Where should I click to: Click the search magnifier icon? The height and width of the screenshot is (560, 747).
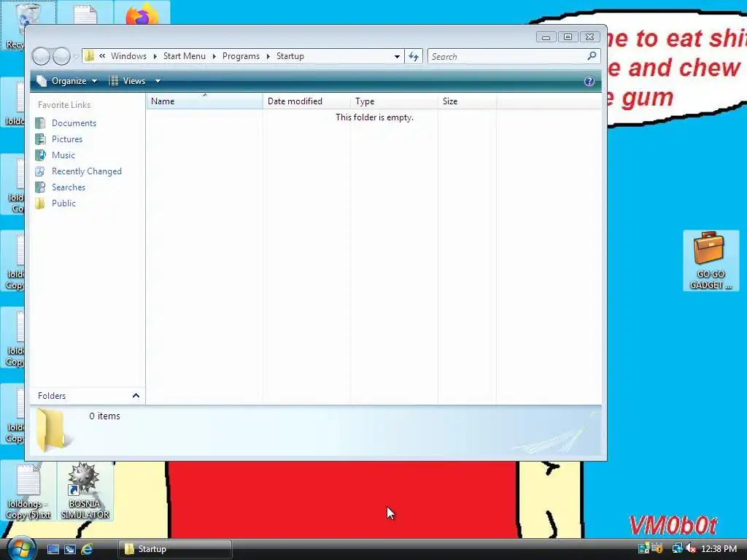coord(592,56)
